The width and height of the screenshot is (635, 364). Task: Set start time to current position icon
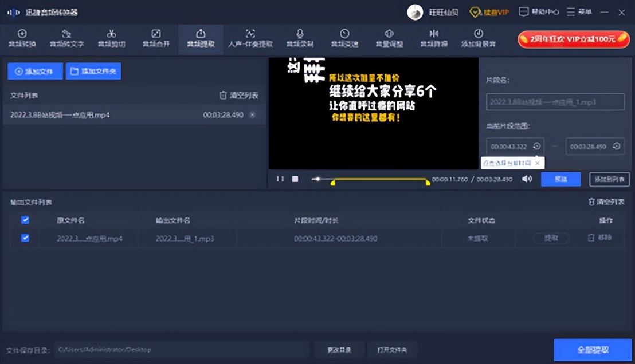click(537, 146)
